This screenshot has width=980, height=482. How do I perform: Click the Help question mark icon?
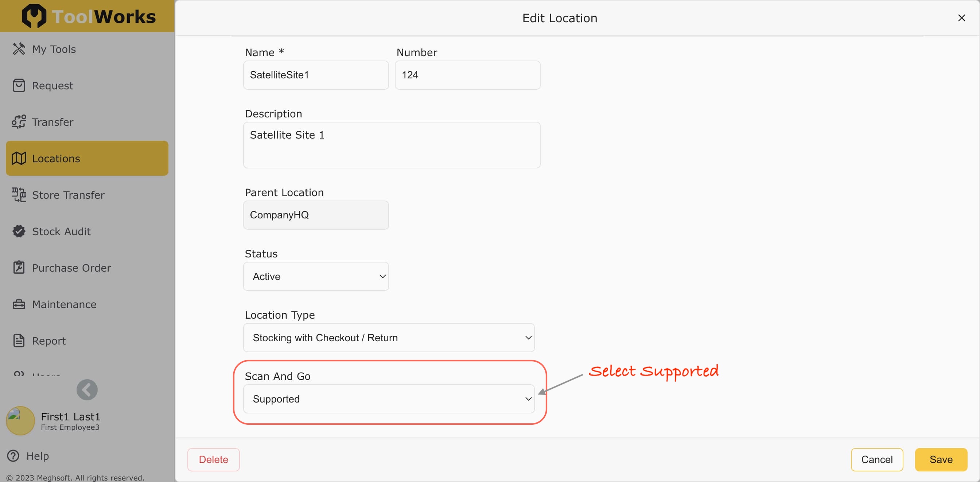13,456
